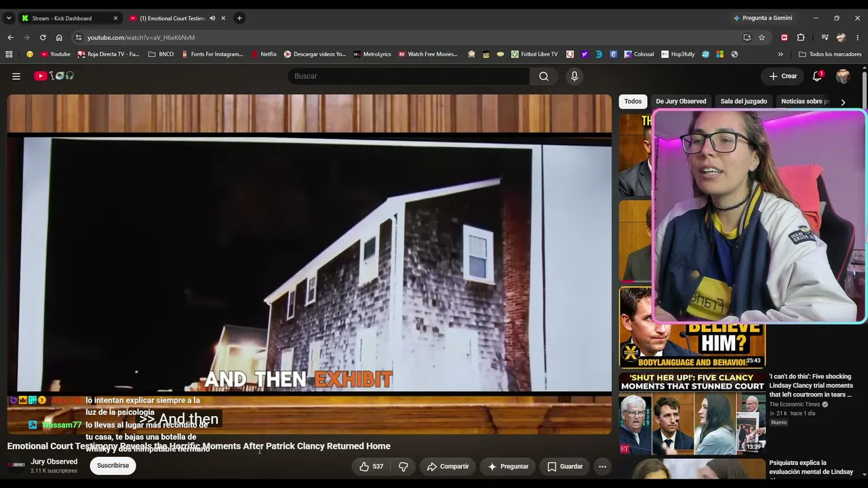This screenshot has height=488, width=868.
Task: Save video with Guardar button
Action: coord(565,466)
